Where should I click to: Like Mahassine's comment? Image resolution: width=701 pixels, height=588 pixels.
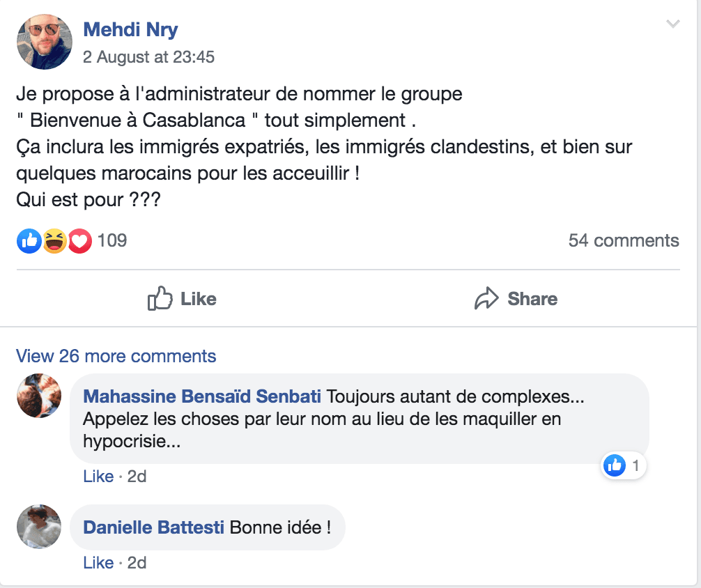99,476
